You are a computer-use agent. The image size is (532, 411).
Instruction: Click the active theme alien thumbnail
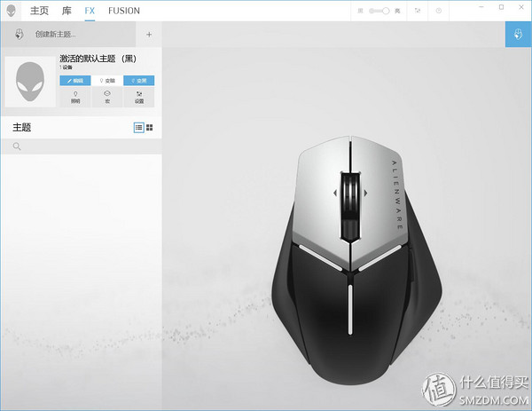[30, 82]
